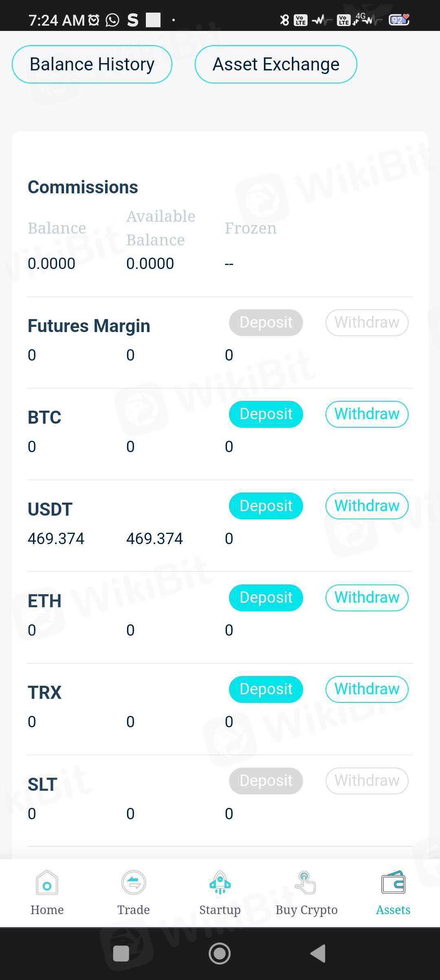Screen dimensions: 440x980
Task: Tap the Home house icon
Action: (47, 883)
